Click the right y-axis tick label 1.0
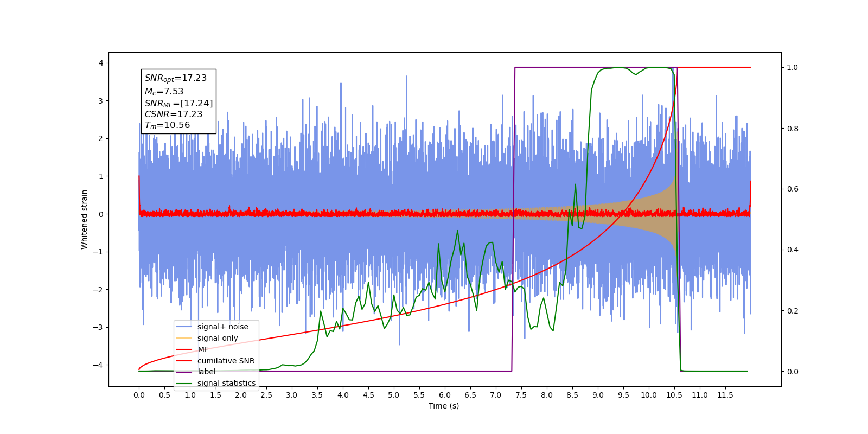Screen dimensions: 868x434 point(793,67)
